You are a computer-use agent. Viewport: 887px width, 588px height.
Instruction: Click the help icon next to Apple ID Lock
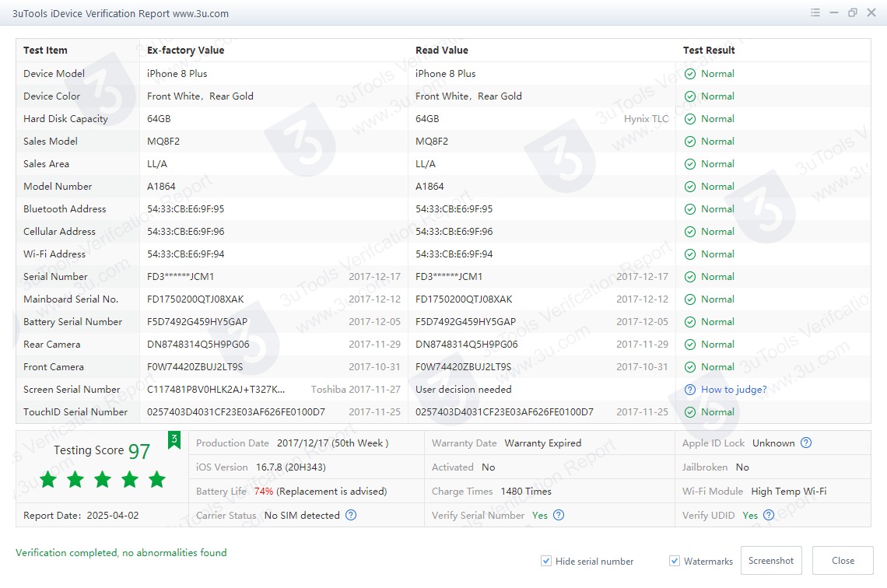pyautogui.click(x=806, y=443)
